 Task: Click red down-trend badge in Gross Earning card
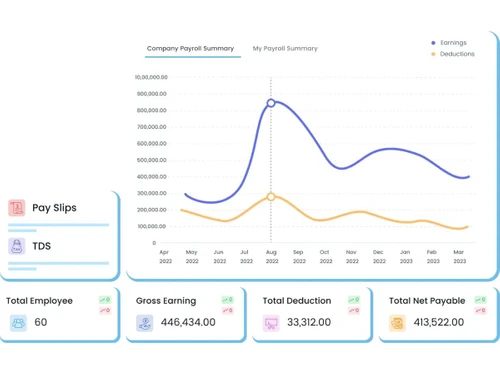pos(228,310)
